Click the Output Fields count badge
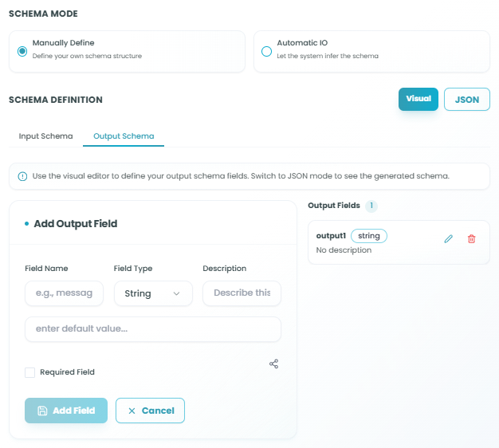Viewport: 499px width, 448px height. tap(371, 206)
